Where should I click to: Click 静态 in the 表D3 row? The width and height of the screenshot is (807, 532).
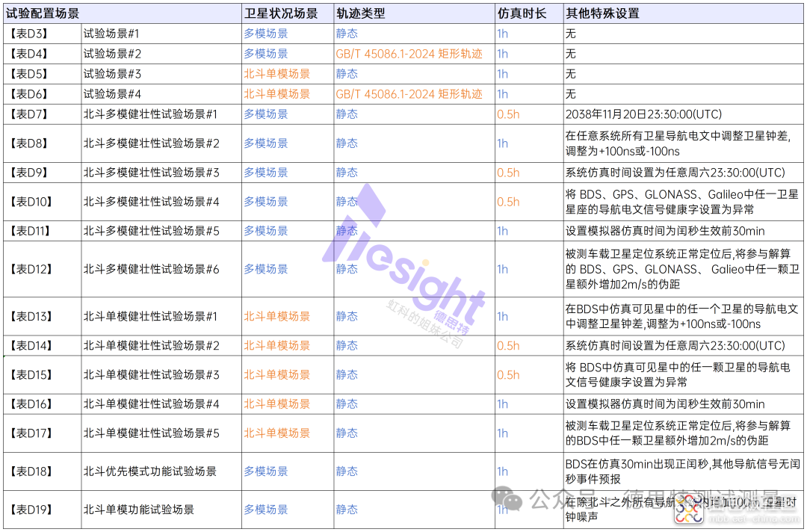(347, 34)
